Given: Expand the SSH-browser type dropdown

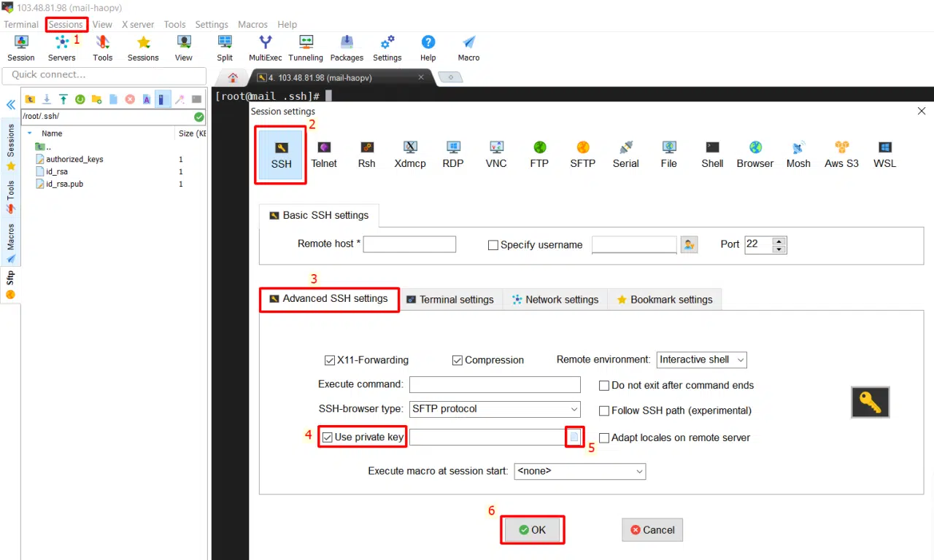Looking at the screenshot, I should [495, 409].
